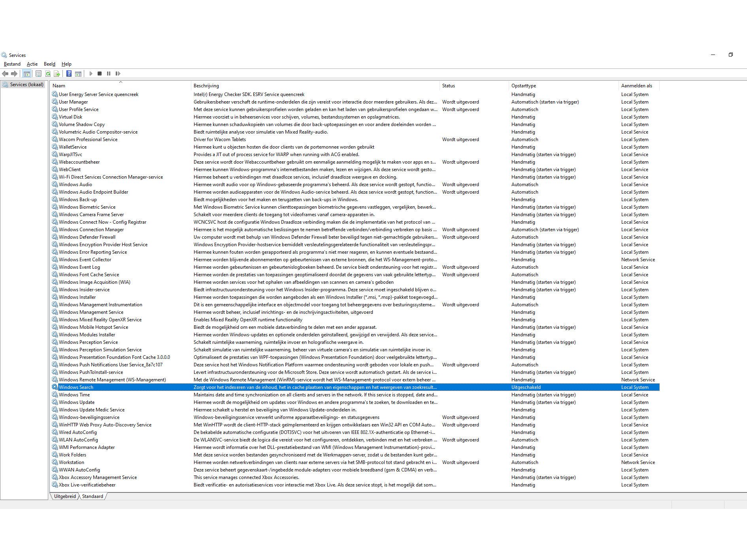
Task: Click the gear icon beside WebClient
Action: pyautogui.click(x=55, y=170)
